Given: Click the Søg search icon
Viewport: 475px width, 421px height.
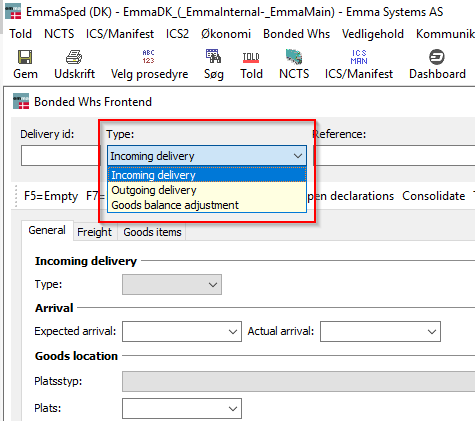Looking at the screenshot, I should tap(213, 57).
